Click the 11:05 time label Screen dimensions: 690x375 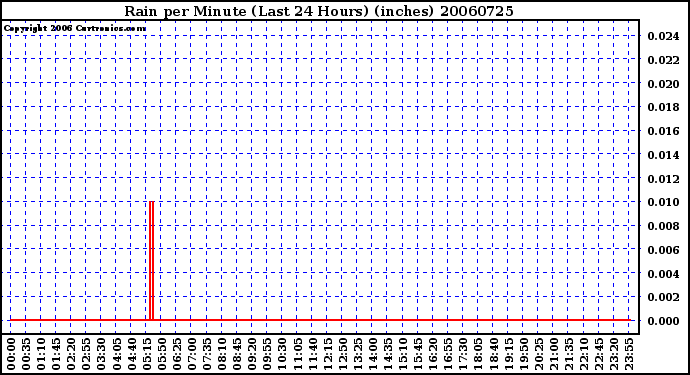[x=297, y=354]
